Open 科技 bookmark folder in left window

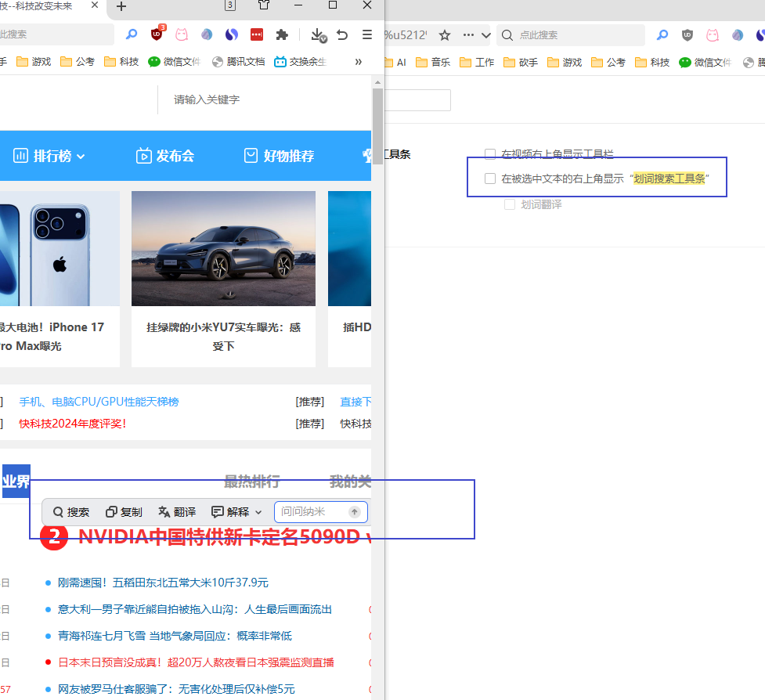121,62
